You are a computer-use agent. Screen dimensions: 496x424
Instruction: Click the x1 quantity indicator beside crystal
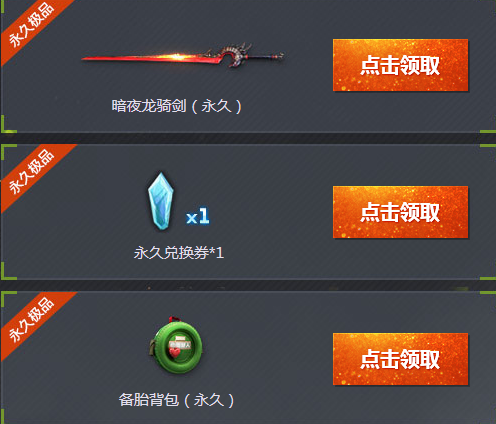point(198,216)
